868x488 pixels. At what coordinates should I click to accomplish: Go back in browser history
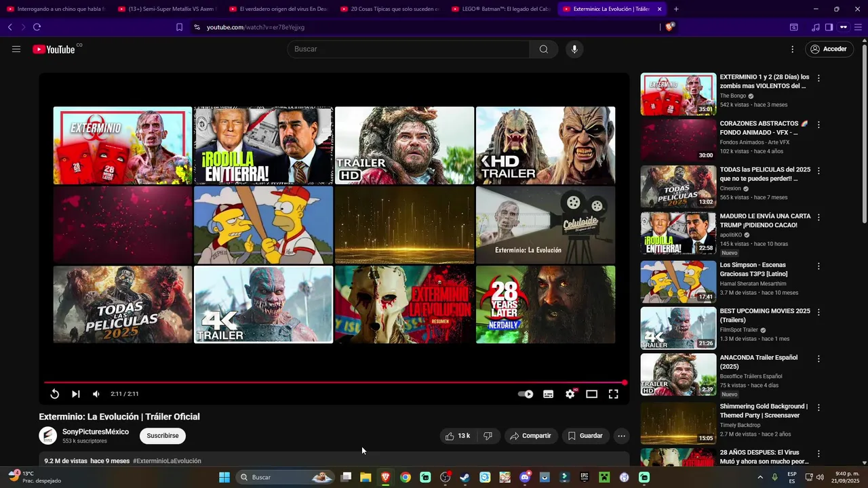click(9, 27)
